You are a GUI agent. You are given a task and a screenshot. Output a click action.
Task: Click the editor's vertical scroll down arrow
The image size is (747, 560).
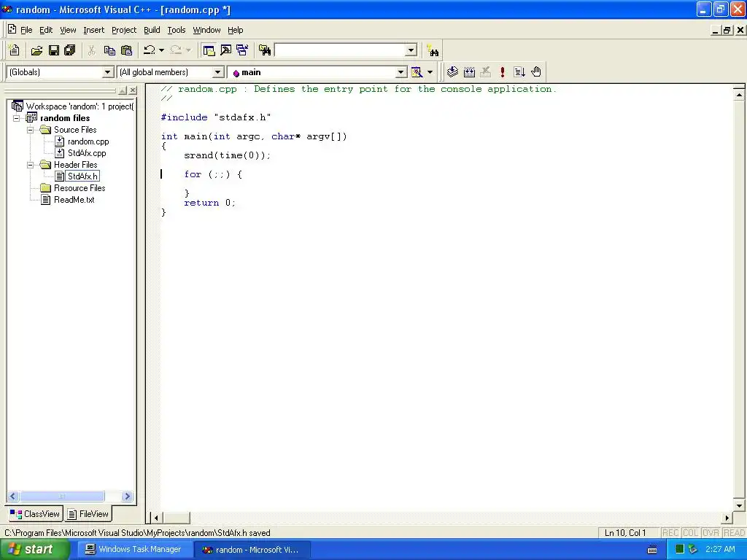(739, 506)
